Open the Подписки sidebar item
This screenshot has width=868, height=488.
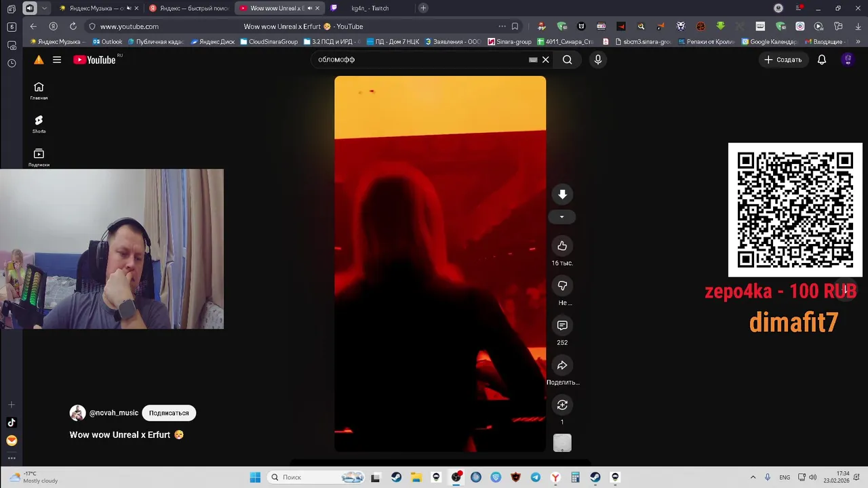click(39, 157)
